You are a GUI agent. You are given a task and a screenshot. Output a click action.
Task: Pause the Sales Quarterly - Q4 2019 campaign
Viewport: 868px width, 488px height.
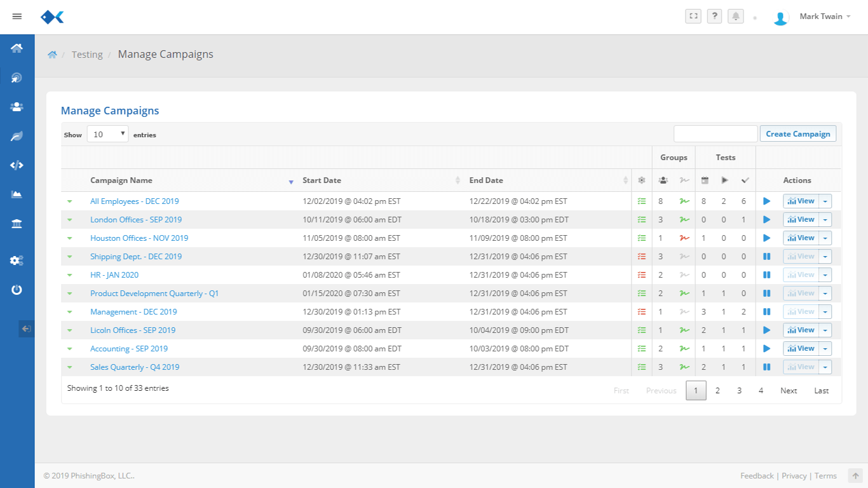pyautogui.click(x=767, y=367)
